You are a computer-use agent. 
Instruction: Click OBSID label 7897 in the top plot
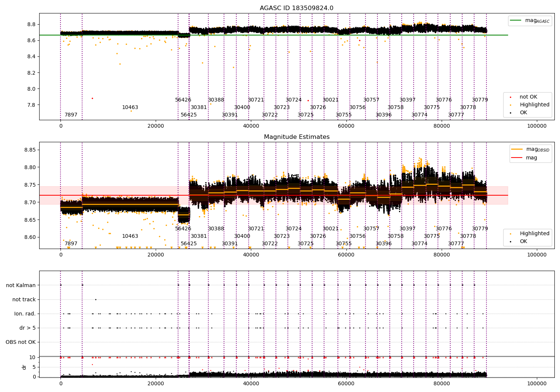(71, 115)
